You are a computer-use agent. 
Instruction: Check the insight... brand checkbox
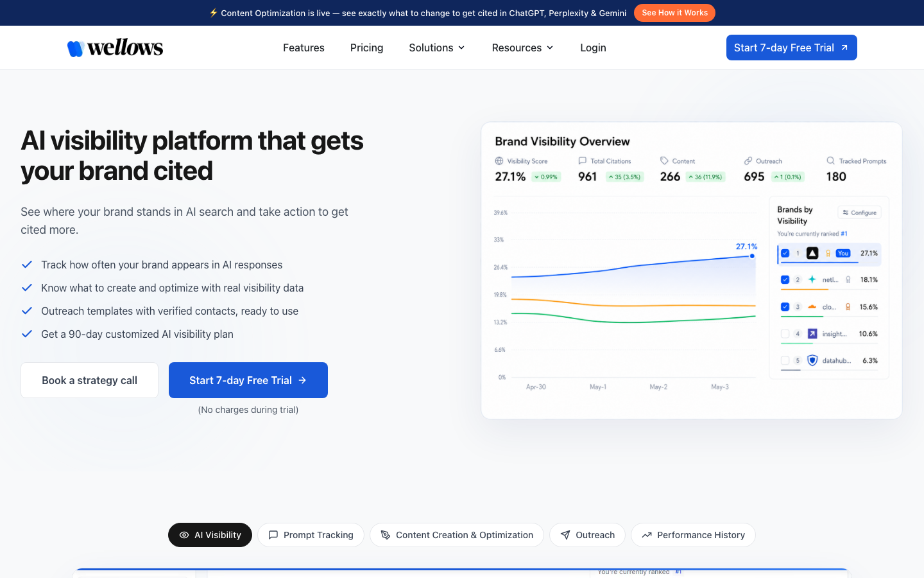click(785, 333)
